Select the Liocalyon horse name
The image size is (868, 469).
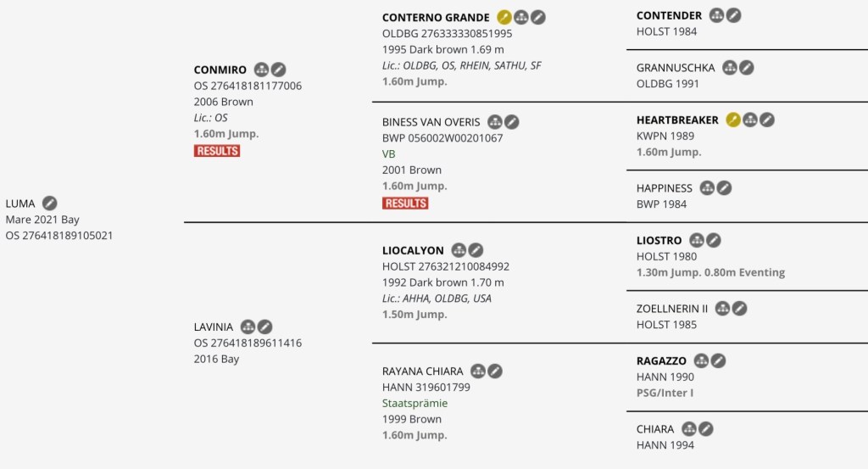pos(413,250)
